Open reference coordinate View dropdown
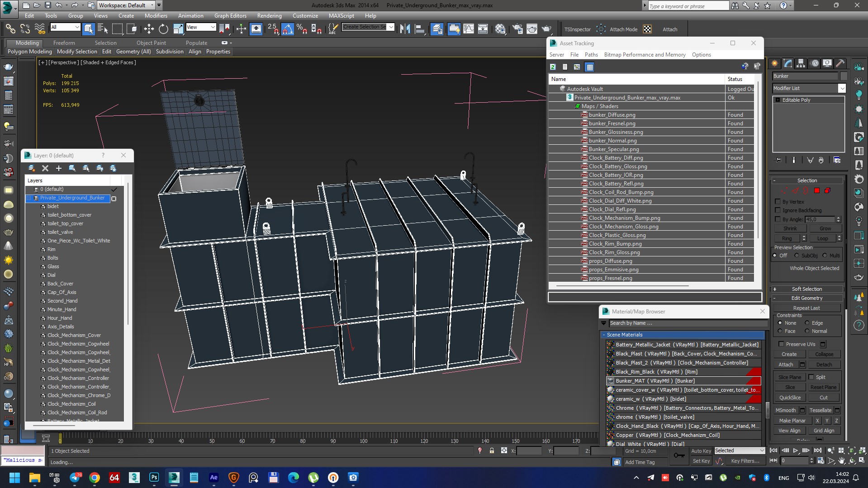 [x=201, y=27]
